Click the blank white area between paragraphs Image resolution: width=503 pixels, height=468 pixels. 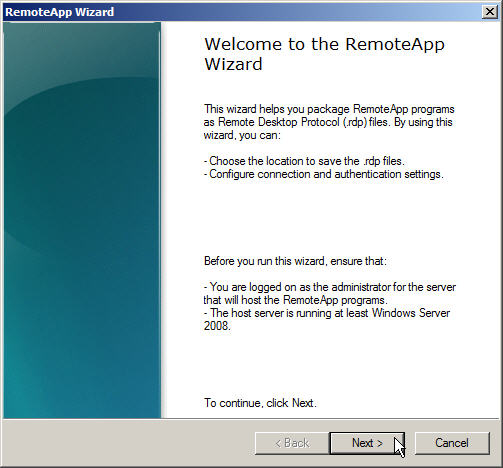[x=329, y=218]
